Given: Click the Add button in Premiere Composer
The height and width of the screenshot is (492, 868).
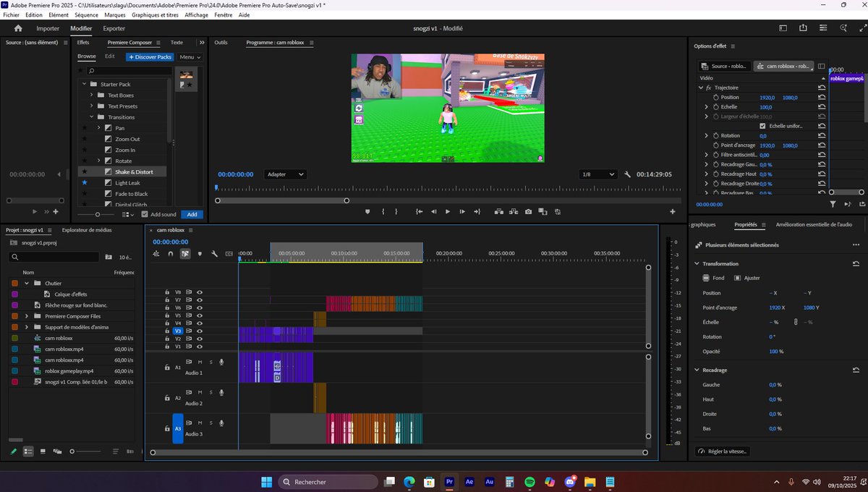Looking at the screenshot, I should pos(192,214).
